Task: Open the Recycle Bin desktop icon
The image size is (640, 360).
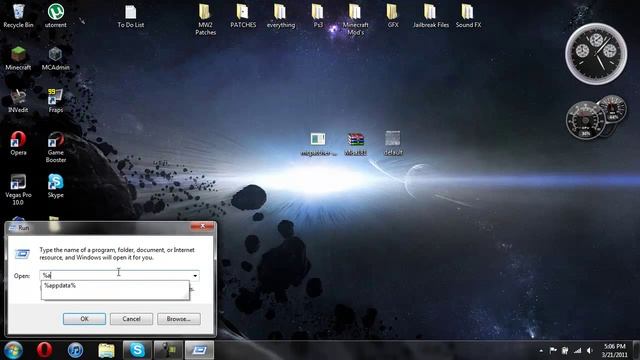Action: point(18,16)
